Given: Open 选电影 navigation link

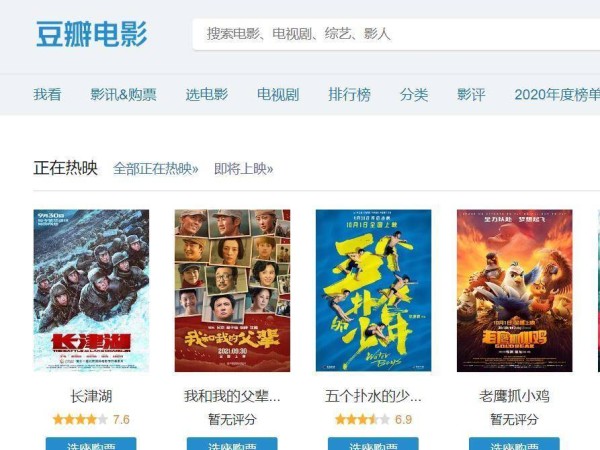Looking at the screenshot, I should (207, 95).
